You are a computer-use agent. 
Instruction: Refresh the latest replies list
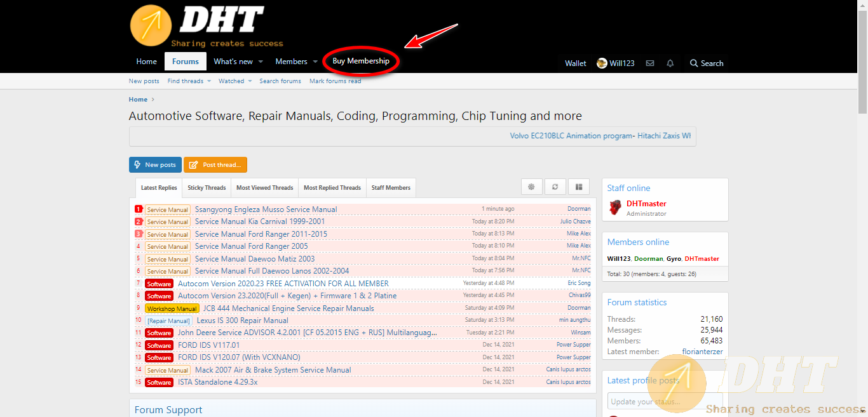coord(555,187)
